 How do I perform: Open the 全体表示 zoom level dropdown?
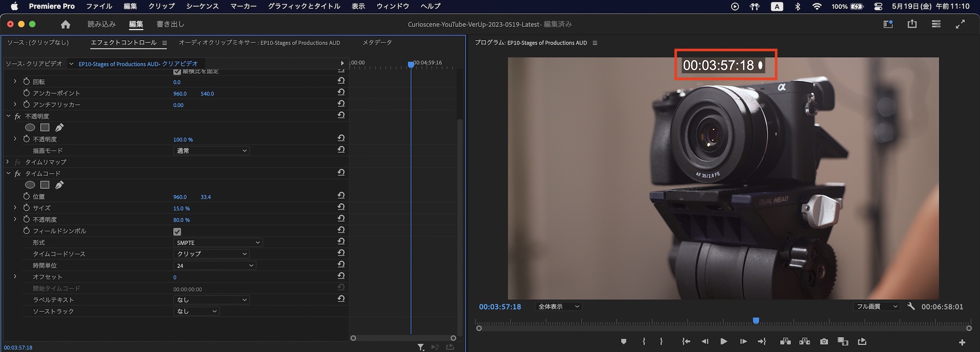click(559, 306)
